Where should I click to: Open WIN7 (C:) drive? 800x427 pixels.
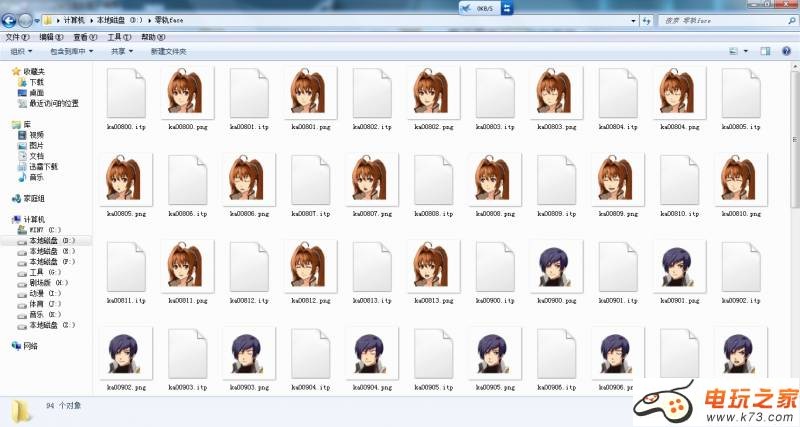click(44, 230)
